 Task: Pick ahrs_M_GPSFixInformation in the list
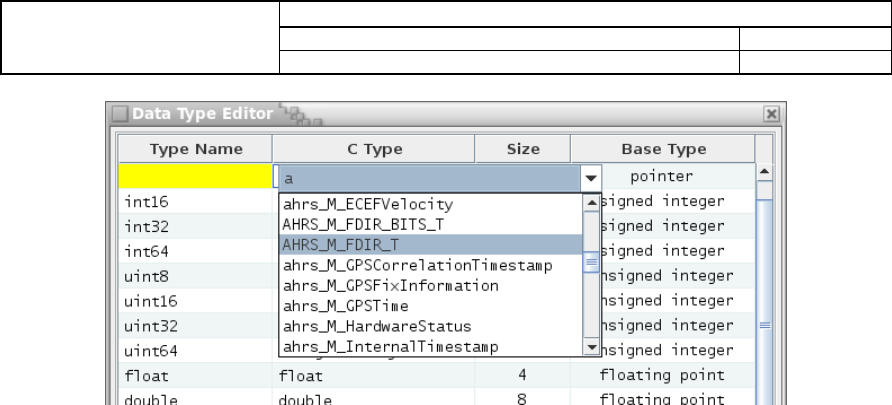pyautogui.click(x=431, y=286)
